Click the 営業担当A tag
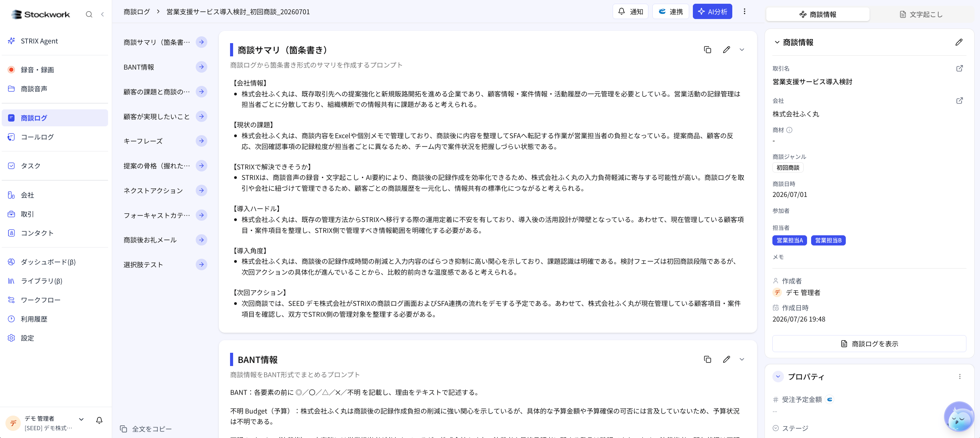Image resolution: width=980 pixels, height=438 pixels. (x=790, y=240)
